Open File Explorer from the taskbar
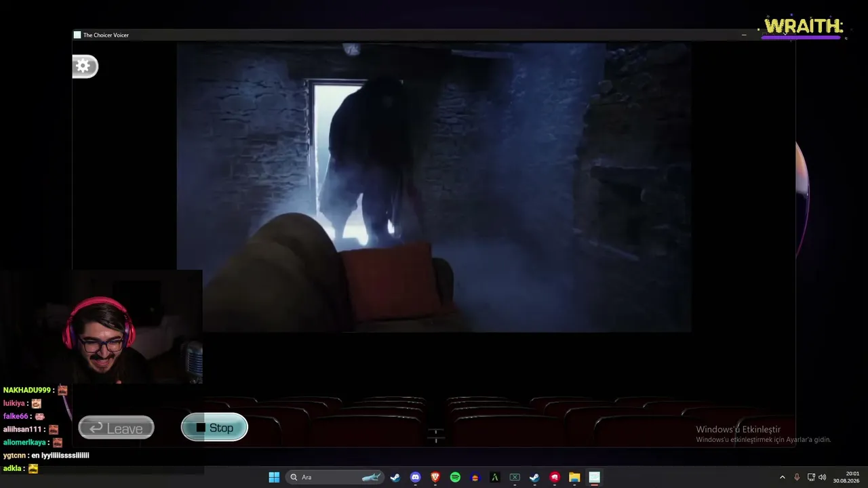This screenshot has width=868, height=488. pos(574,477)
